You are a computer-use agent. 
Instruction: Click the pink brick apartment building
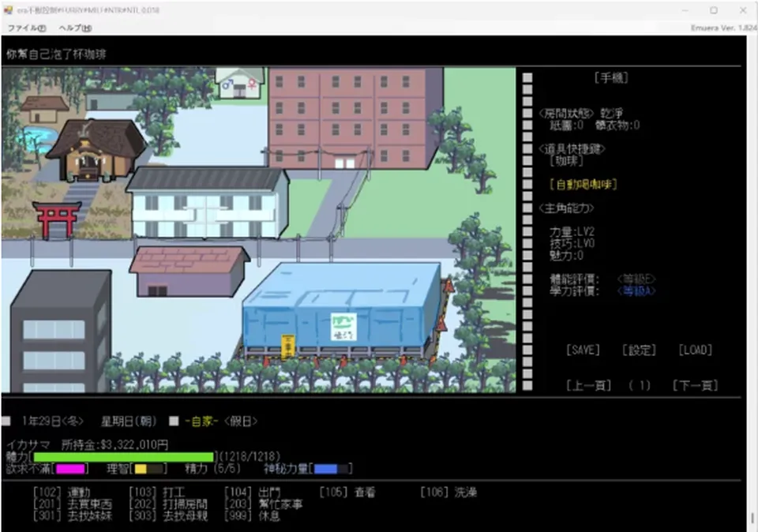point(355,118)
